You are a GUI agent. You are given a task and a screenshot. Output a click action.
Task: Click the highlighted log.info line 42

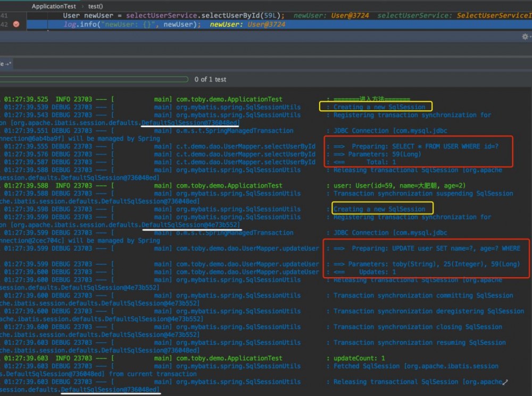click(132, 24)
